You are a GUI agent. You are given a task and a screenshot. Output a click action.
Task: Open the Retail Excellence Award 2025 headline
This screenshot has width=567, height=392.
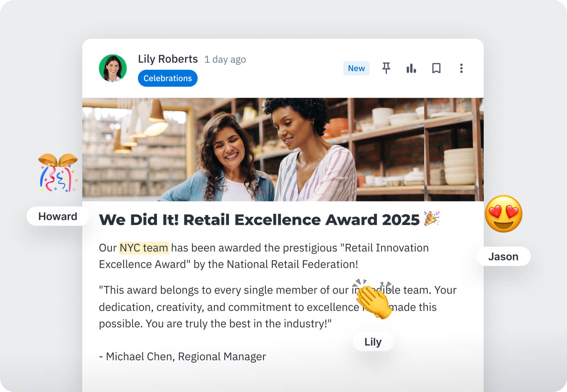[x=259, y=220]
